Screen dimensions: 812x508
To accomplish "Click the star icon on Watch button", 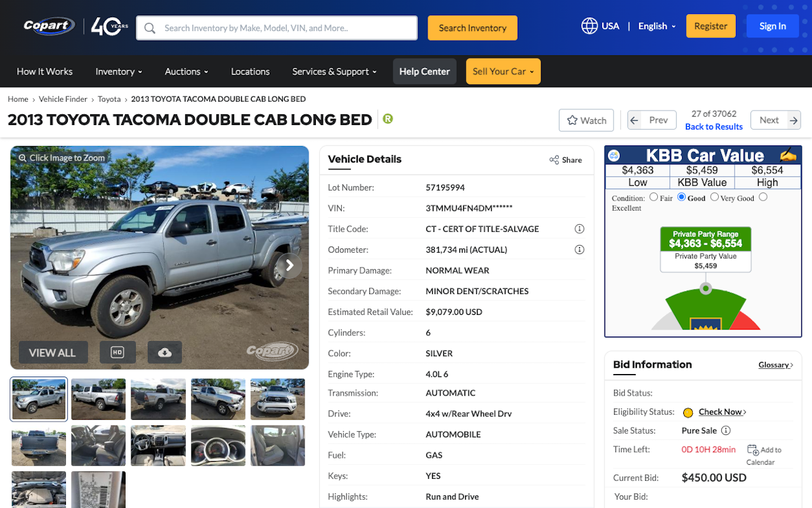I will point(572,120).
